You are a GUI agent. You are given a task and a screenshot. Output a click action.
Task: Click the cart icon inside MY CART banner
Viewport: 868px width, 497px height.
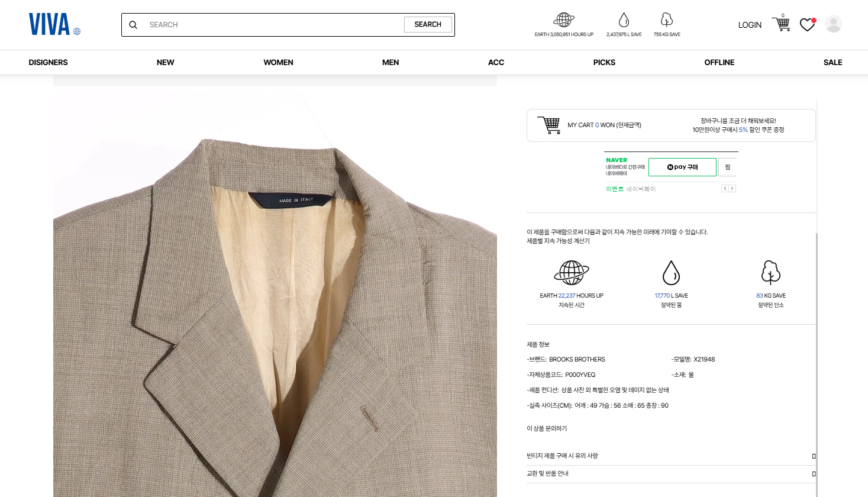[549, 125]
